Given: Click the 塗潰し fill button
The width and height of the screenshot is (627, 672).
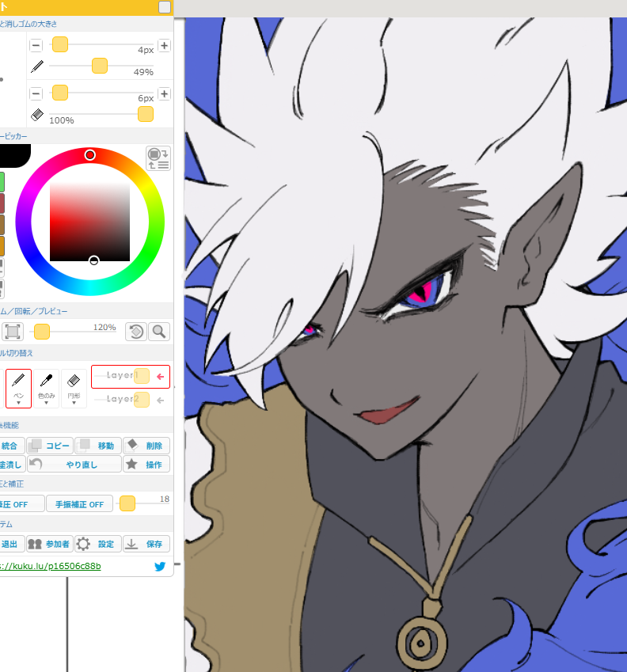Looking at the screenshot, I should (x=12, y=464).
